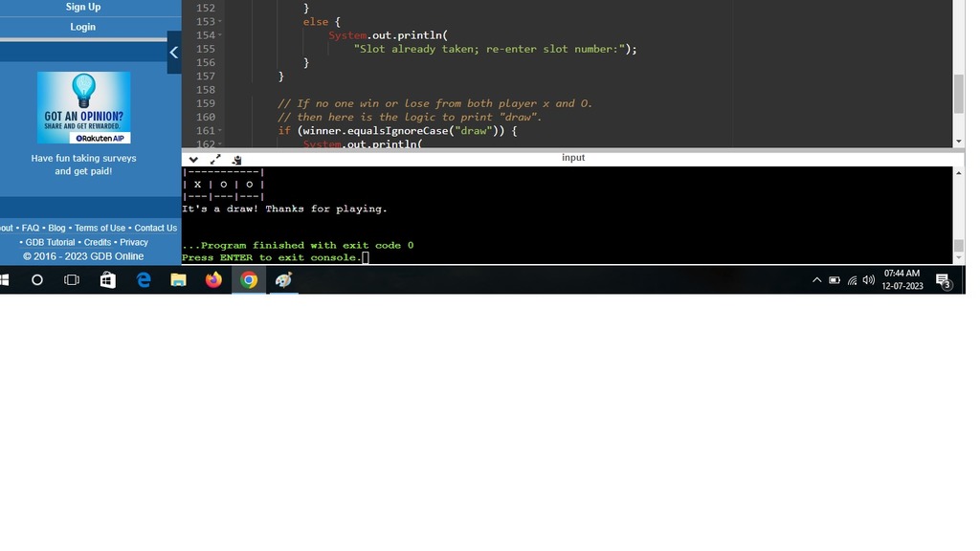
Task: Fold code block at line 162
Action: [220, 144]
